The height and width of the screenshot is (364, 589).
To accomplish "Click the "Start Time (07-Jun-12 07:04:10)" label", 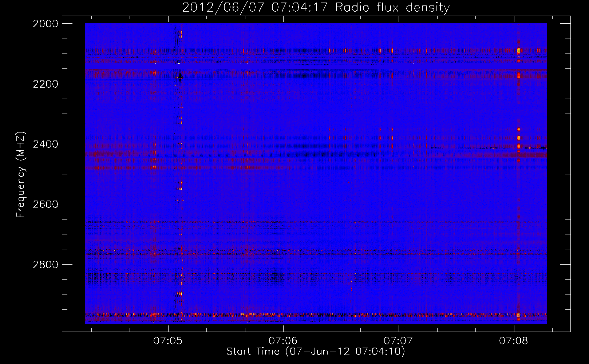I will 316,352.
